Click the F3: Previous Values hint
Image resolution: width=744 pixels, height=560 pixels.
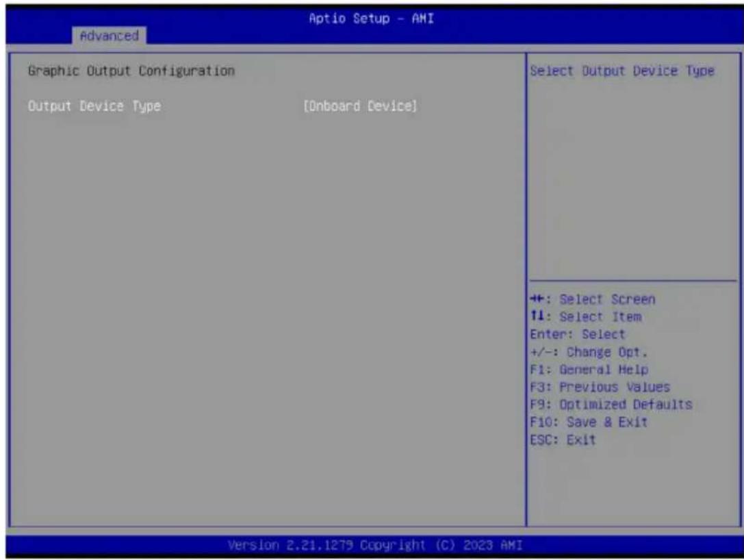(x=600, y=387)
